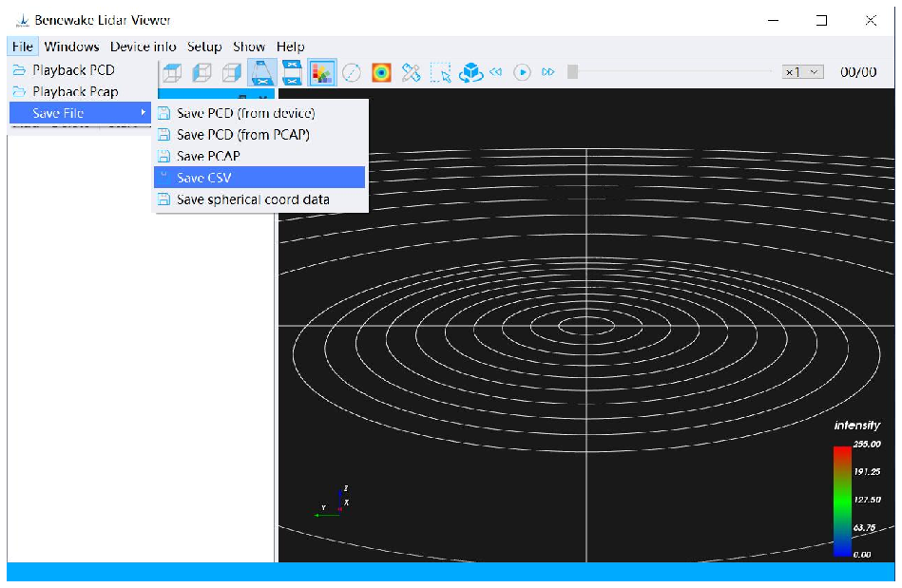Open the Device info menu
Viewport: 902px width, 588px height.
tap(144, 47)
